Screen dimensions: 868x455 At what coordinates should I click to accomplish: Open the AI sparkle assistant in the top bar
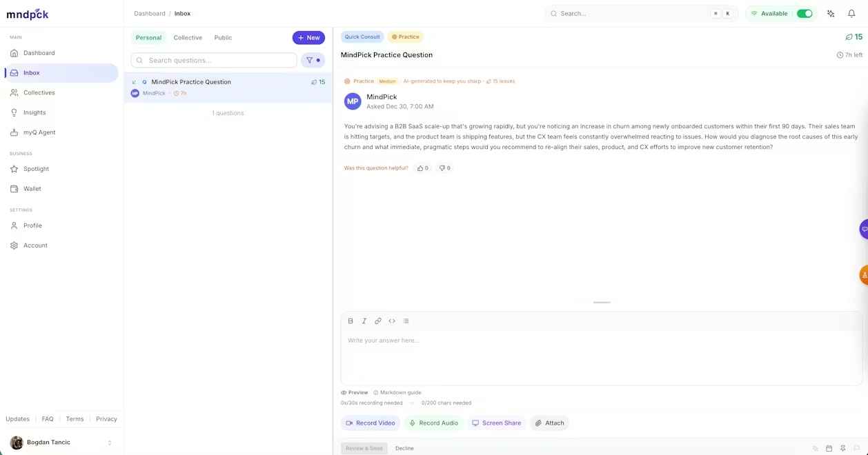[830, 13]
